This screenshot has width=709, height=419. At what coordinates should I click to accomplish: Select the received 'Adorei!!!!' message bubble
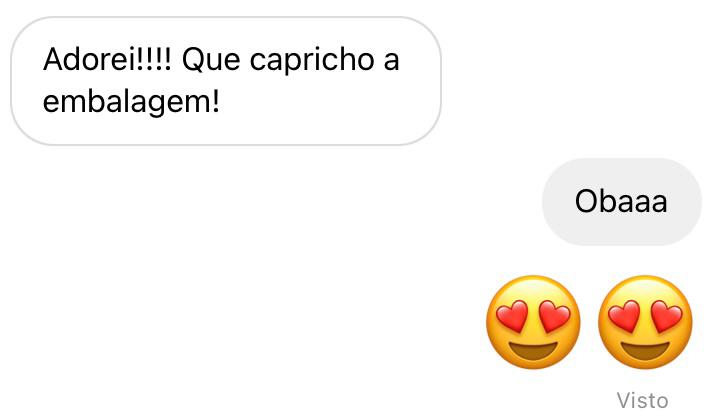[x=226, y=81]
